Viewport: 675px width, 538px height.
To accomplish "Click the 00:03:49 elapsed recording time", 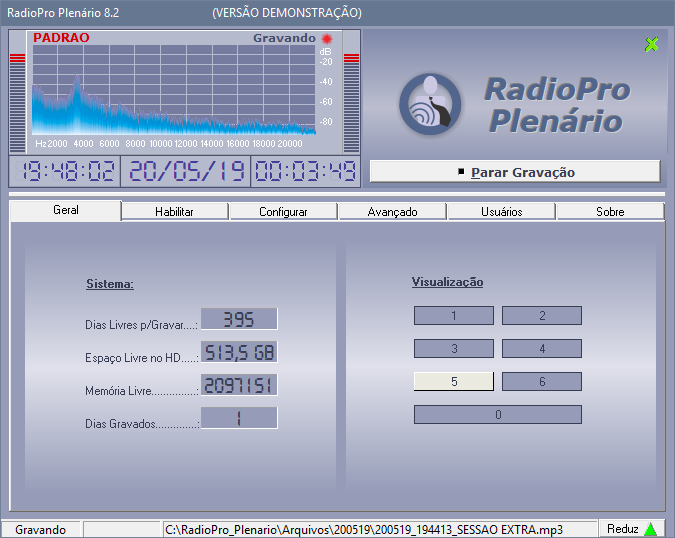I will click(x=306, y=171).
